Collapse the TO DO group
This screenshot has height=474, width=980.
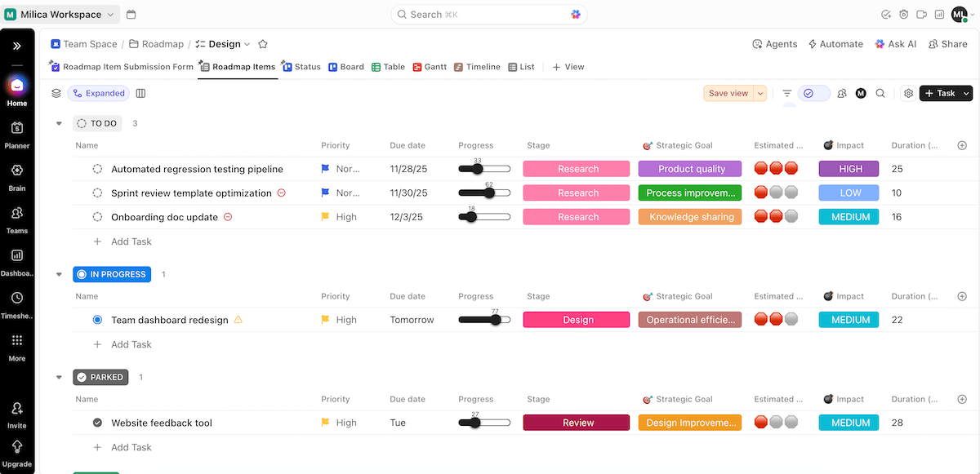[58, 123]
